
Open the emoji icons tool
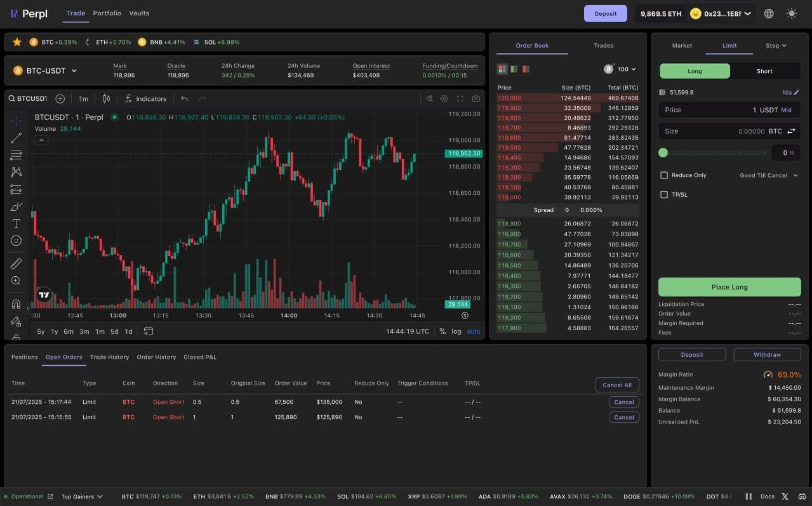click(x=16, y=241)
